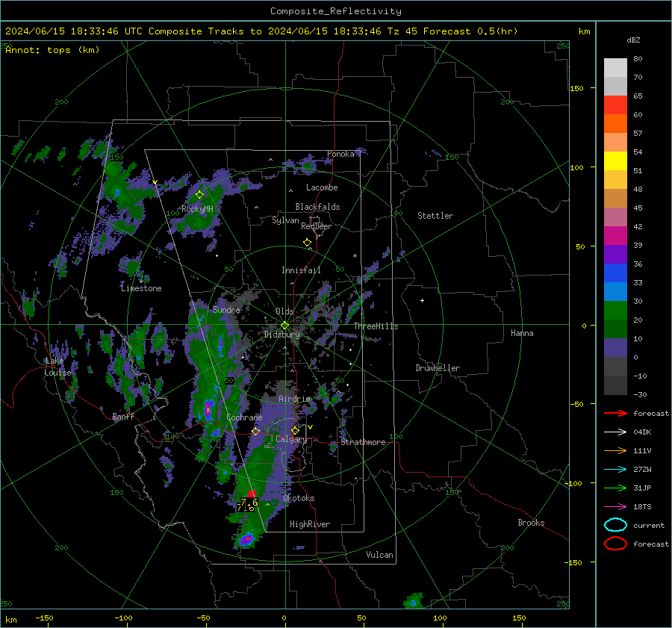This screenshot has width=672, height=628.
Task: Click the yellow marker south of RedDeer
Action: [x=307, y=243]
